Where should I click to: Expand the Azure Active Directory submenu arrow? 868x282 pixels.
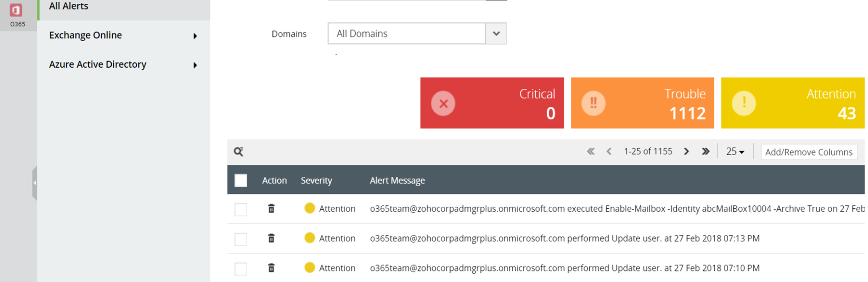pos(195,65)
